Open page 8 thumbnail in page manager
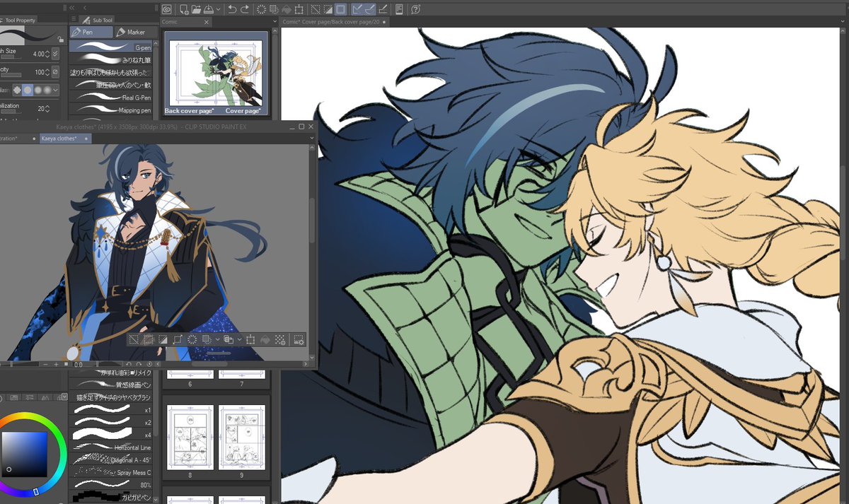The width and height of the screenshot is (849, 504). [x=190, y=438]
